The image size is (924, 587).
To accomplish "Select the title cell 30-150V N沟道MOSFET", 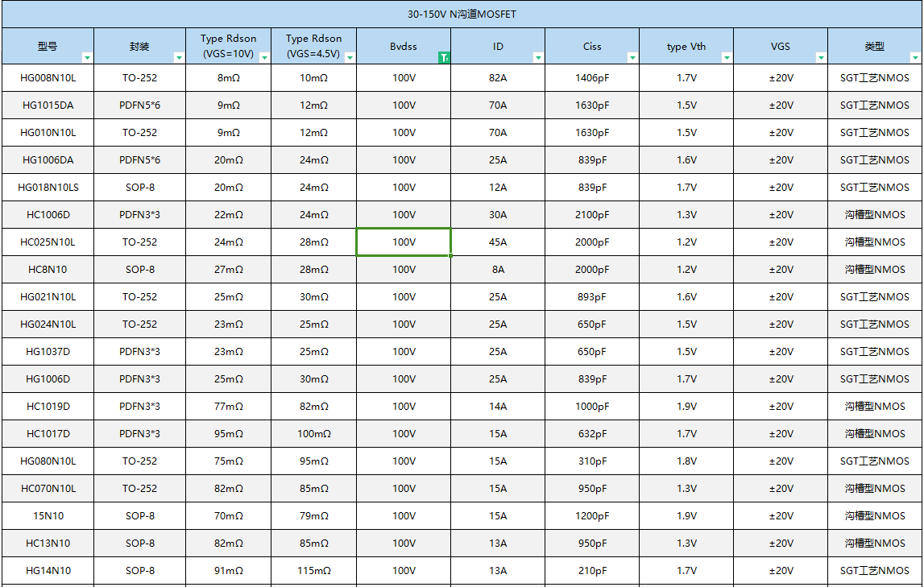I will (x=462, y=14).
